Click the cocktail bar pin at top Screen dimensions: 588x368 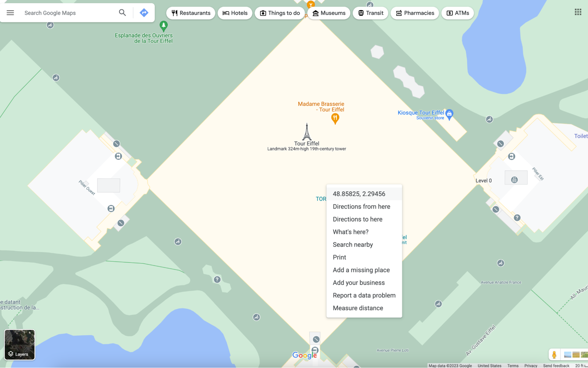[x=311, y=4]
